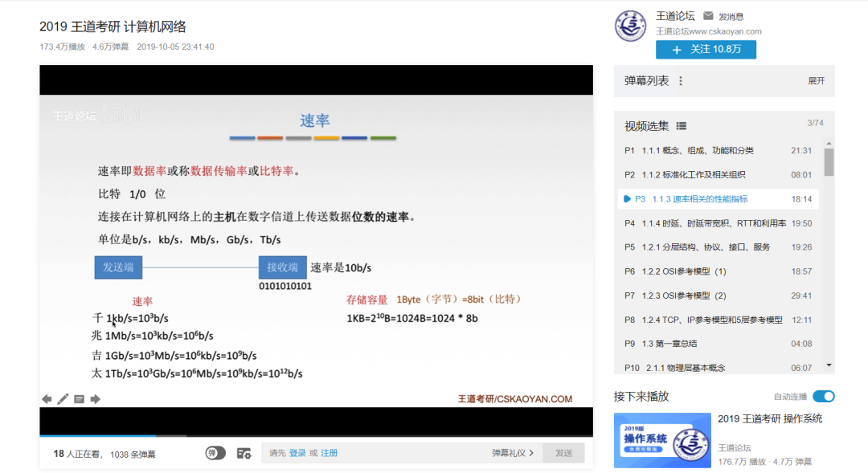868x473 pixels.
Task: Open the danmaku settings gear icon
Action: point(245,453)
